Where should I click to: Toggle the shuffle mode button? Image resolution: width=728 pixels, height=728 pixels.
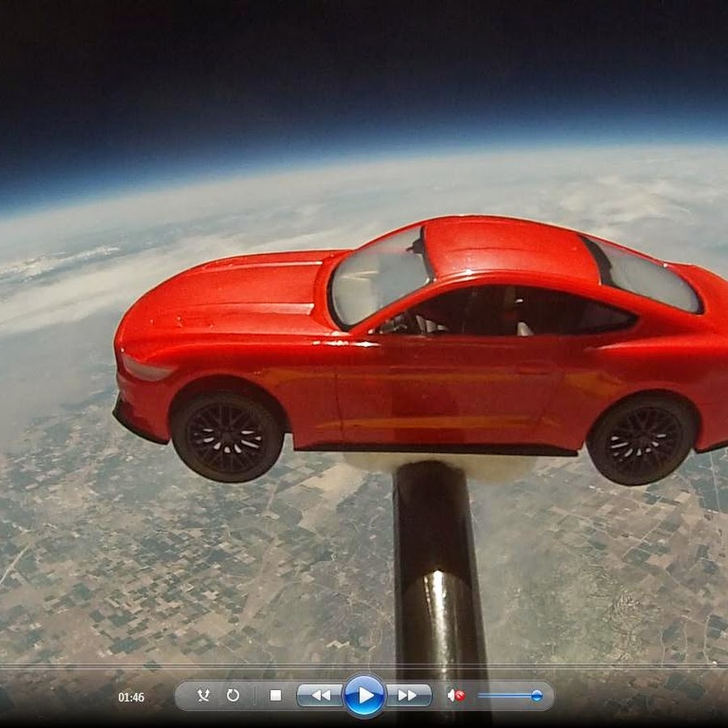coord(204,695)
